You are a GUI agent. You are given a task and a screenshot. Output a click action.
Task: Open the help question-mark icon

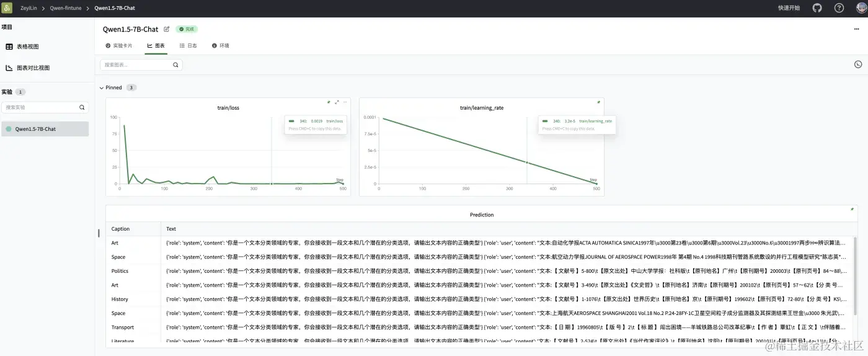(x=839, y=8)
